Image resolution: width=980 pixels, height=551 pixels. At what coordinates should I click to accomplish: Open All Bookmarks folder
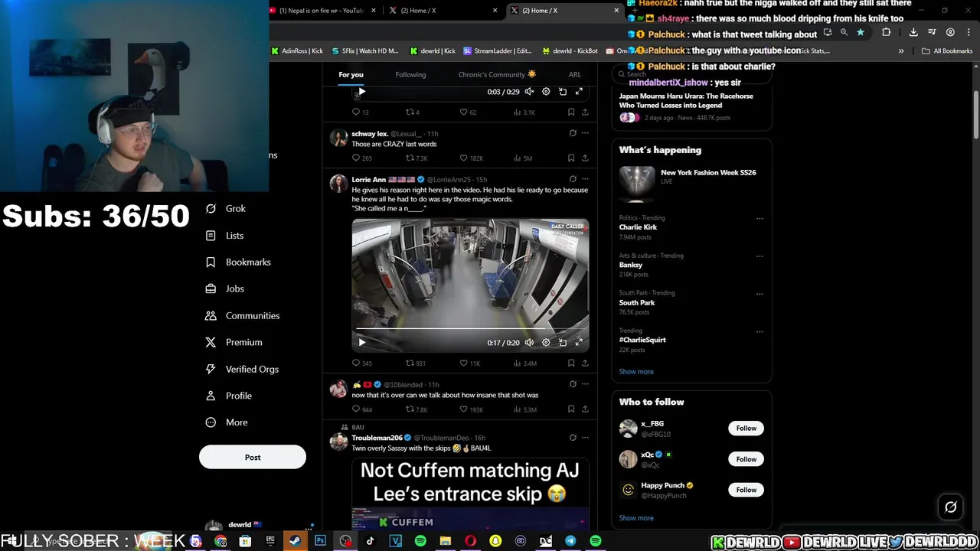pyautogui.click(x=947, y=51)
